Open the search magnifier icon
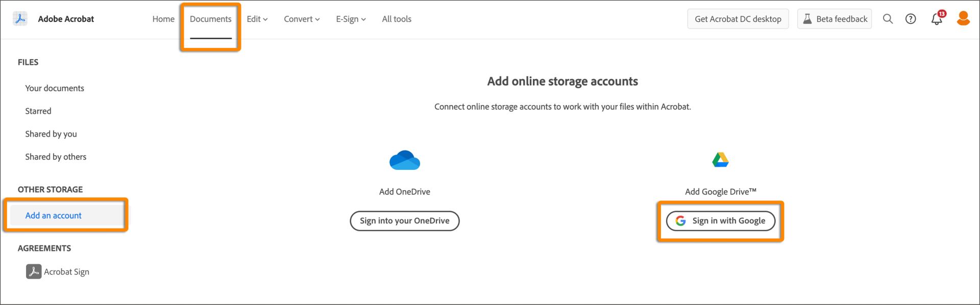Screen dimensions: 980x305 pyautogui.click(x=888, y=19)
